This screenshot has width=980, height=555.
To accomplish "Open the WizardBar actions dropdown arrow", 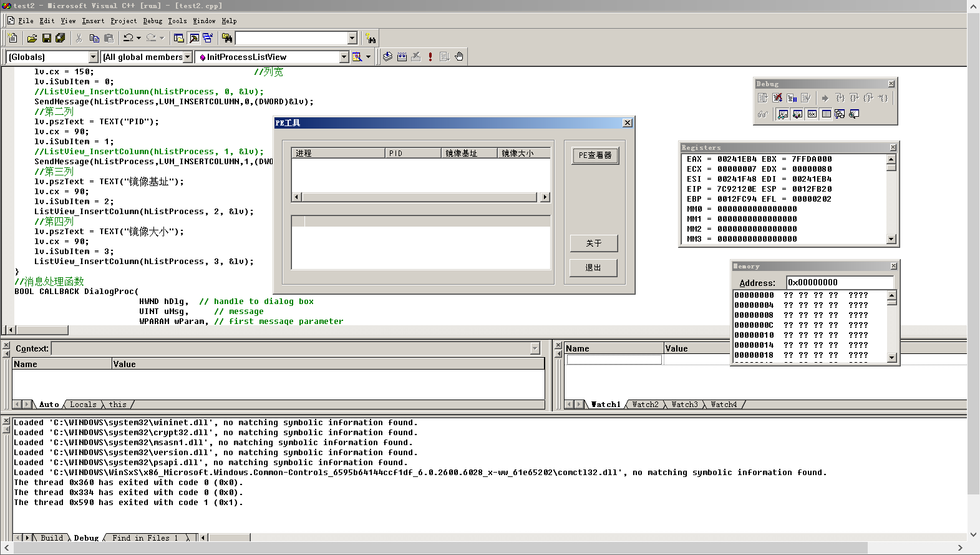I will (368, 57).
